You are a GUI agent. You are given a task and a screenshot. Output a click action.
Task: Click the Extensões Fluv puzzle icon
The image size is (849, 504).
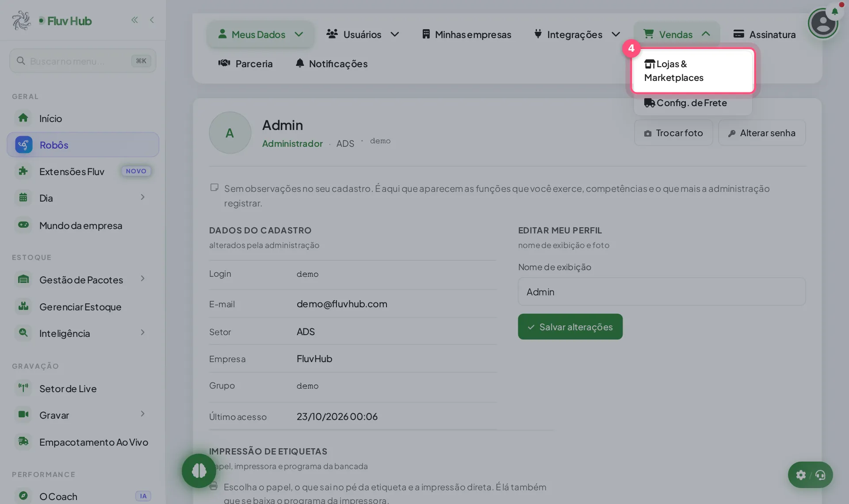point(23,171)
